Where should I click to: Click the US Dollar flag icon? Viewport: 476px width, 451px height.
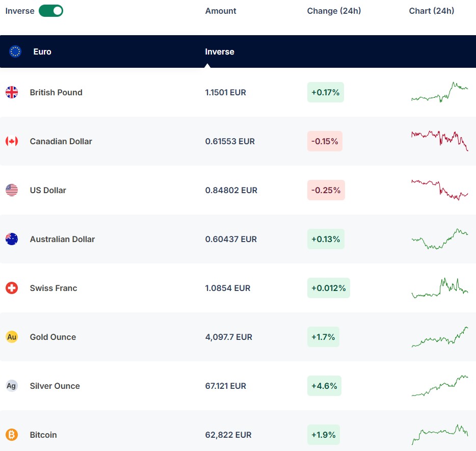[12, 190]
